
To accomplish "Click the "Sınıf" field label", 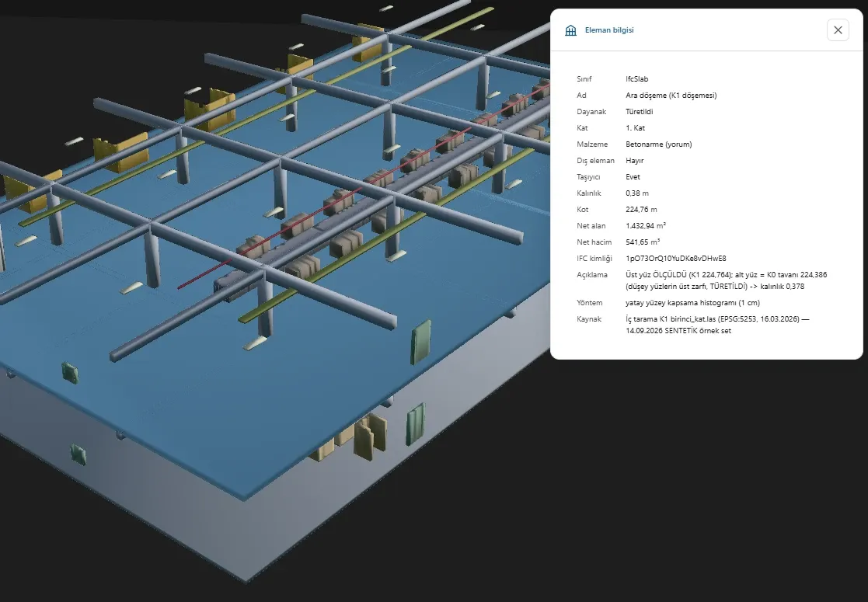I will [584, 79].
